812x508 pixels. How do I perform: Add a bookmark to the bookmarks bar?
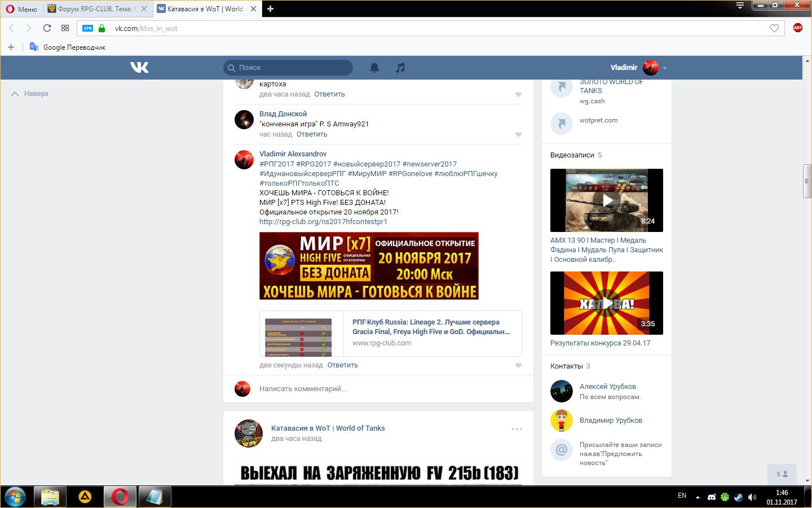click(x=11, y=47)
